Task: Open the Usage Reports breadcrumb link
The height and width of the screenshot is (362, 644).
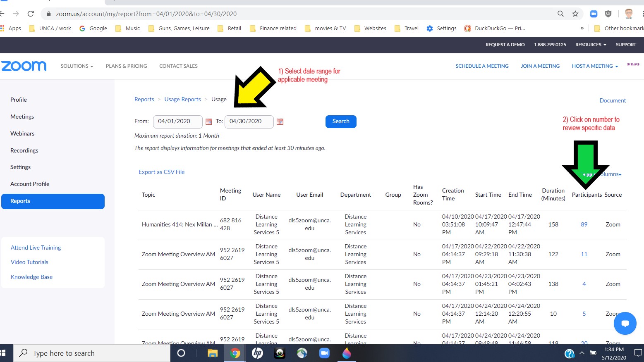Action: pyautogui.click(x=182, y=99)
